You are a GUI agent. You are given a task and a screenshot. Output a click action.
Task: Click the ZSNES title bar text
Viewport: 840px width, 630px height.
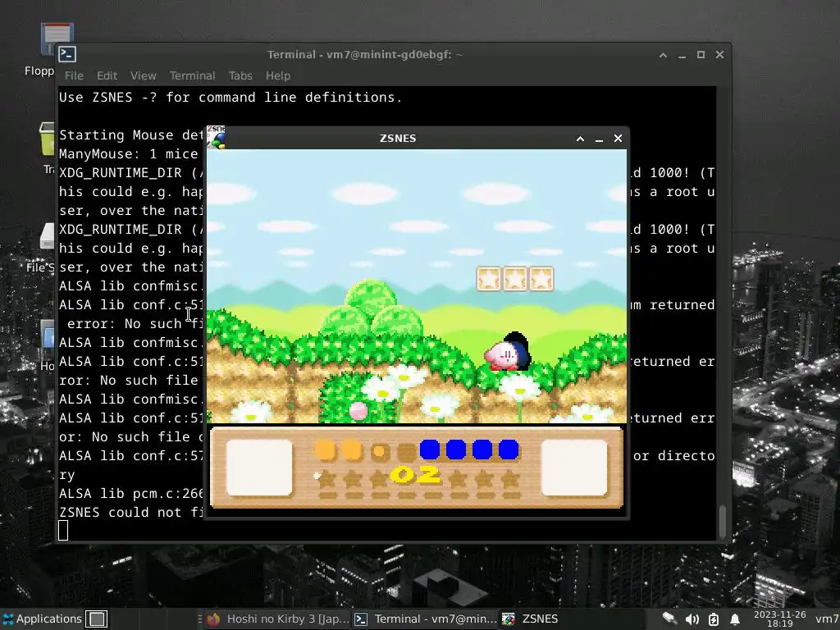tap(398, 138)
